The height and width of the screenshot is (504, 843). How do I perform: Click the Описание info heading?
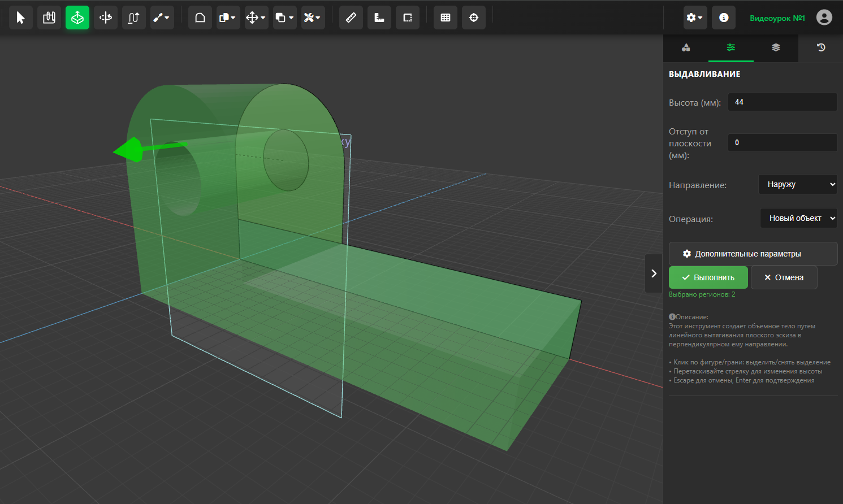(689, 317)
